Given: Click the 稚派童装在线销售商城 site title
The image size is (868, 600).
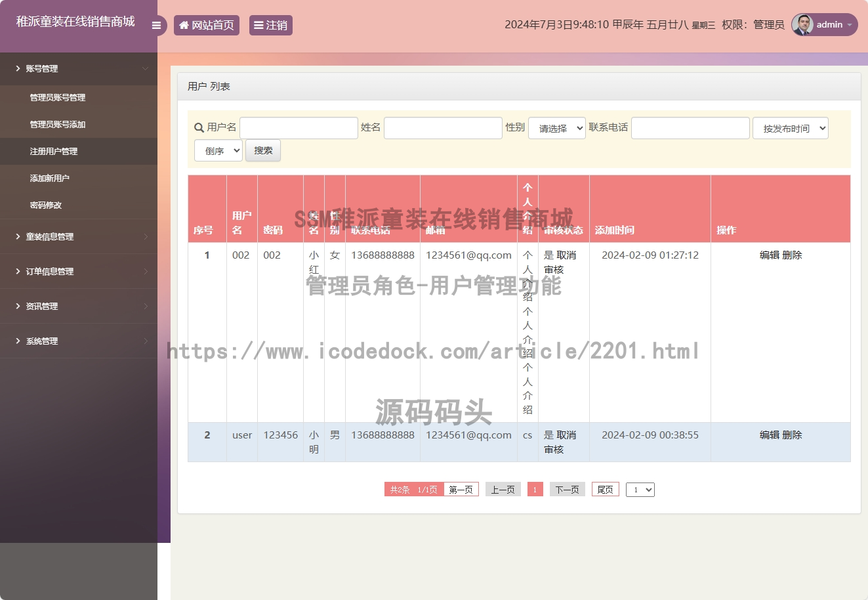Looking at the screenshot, I should click(x=75, y=22).
